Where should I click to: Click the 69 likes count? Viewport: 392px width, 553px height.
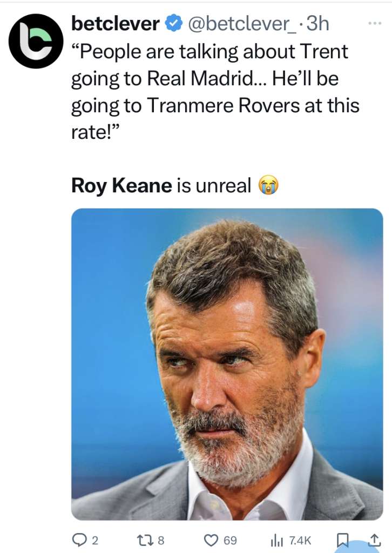point(230,540)
